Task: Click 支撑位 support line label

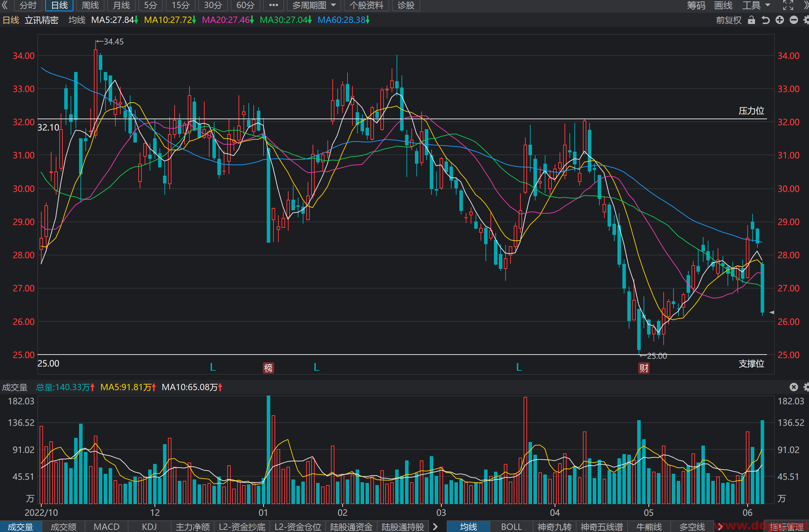Action: coord(751,364)
